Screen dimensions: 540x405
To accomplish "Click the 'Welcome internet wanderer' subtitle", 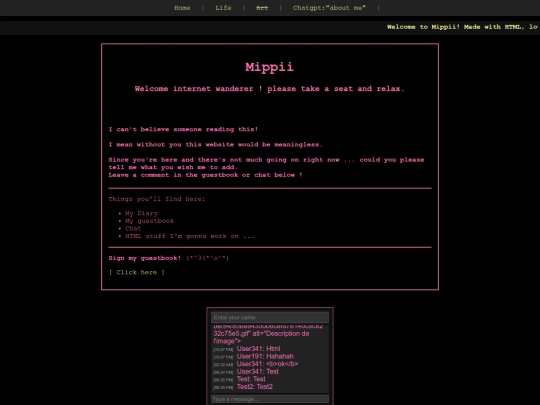I will point(270,89).
